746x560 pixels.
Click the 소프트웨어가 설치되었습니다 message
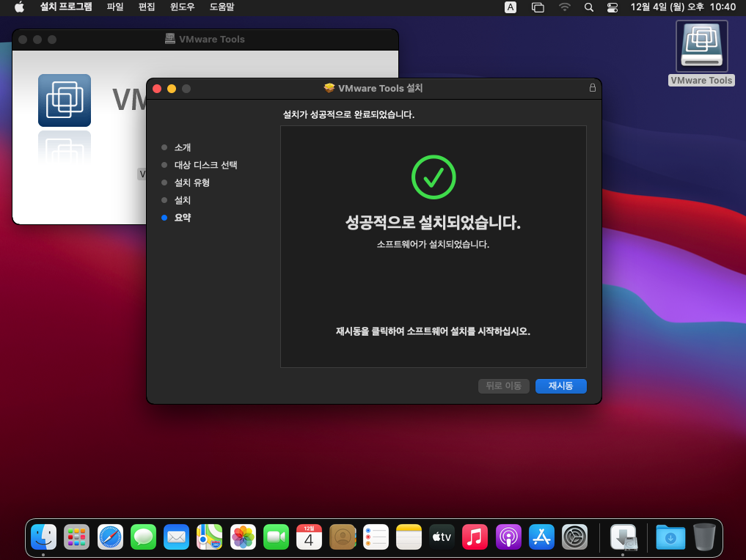(x=433, y=244)
